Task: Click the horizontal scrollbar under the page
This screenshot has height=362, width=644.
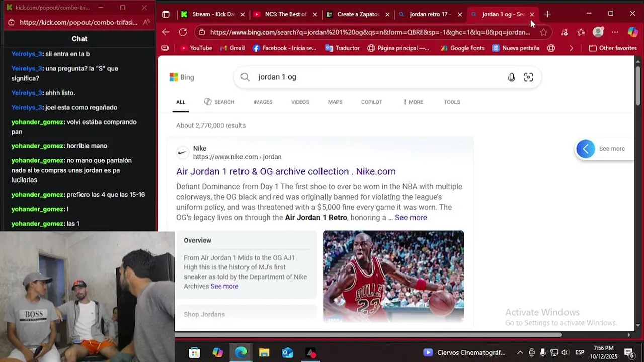Action: 368,334
